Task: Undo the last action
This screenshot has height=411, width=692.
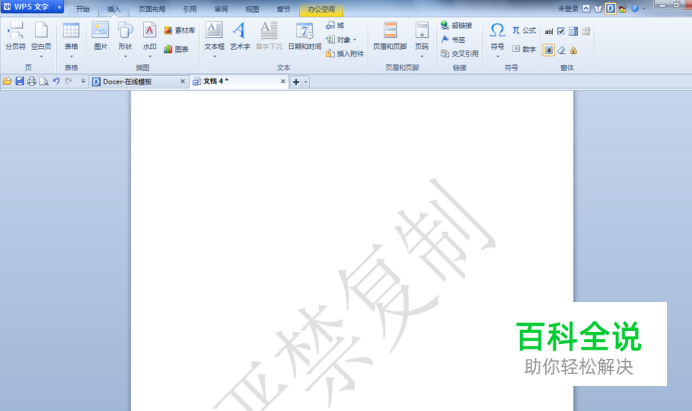Action: [56, 81]
